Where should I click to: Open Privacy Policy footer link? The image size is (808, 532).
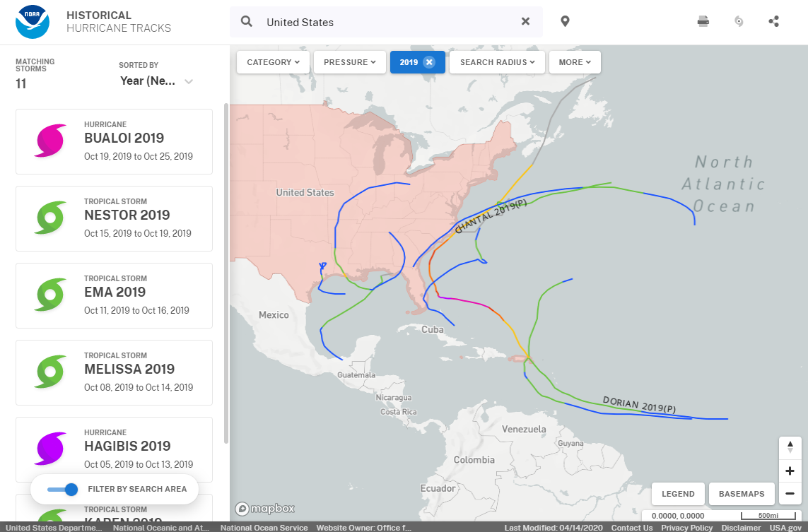click(x=687, y=527)
